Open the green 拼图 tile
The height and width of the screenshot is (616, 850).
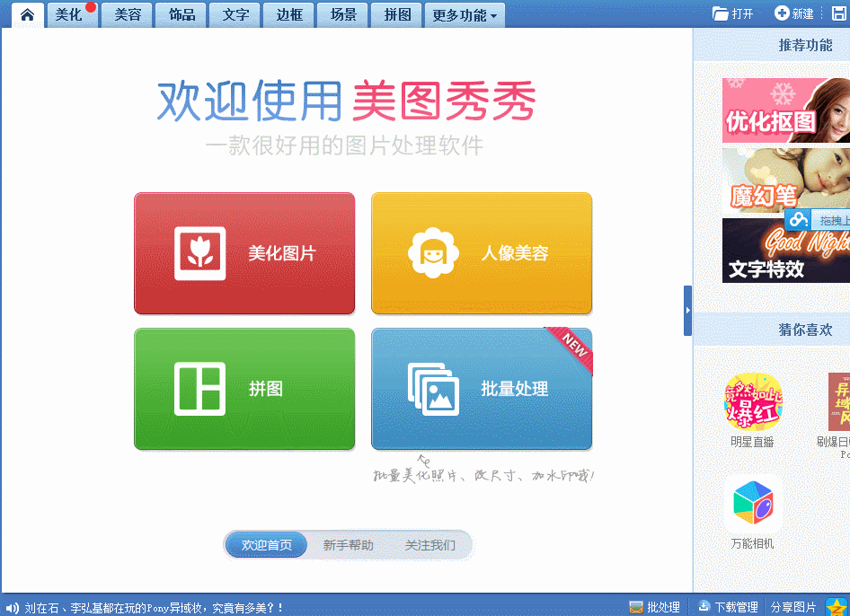(244, 389)
